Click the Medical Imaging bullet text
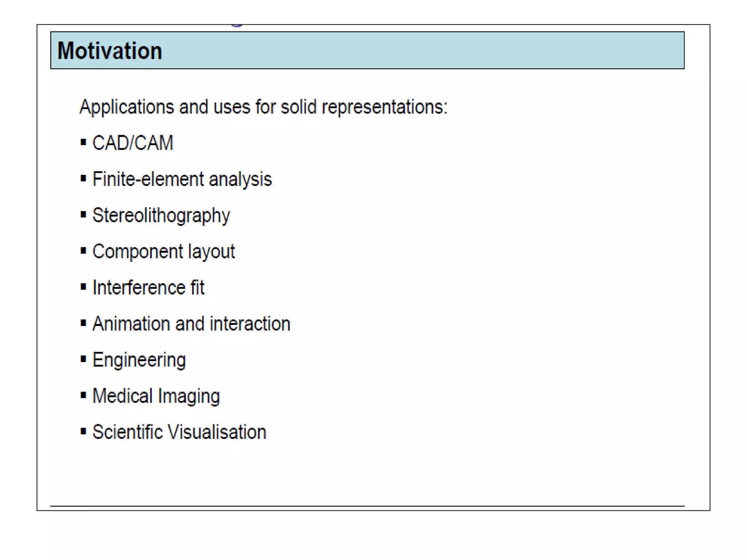Viewport: 747px width, 560px height. (x=156, y=396)
